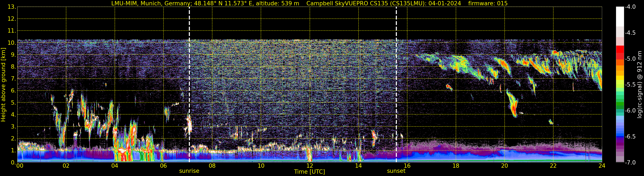
Task: Click the x-axis tick label '10'
Action: pyautogui.click(x=261, y=166)
